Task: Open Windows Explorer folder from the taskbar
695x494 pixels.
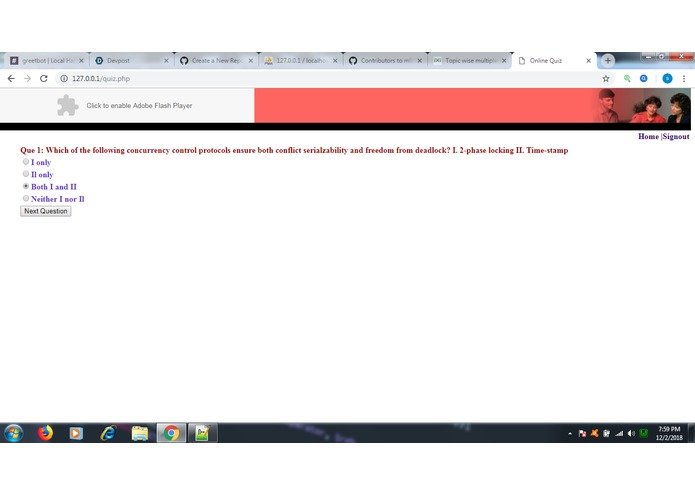Action: [140, 433]
